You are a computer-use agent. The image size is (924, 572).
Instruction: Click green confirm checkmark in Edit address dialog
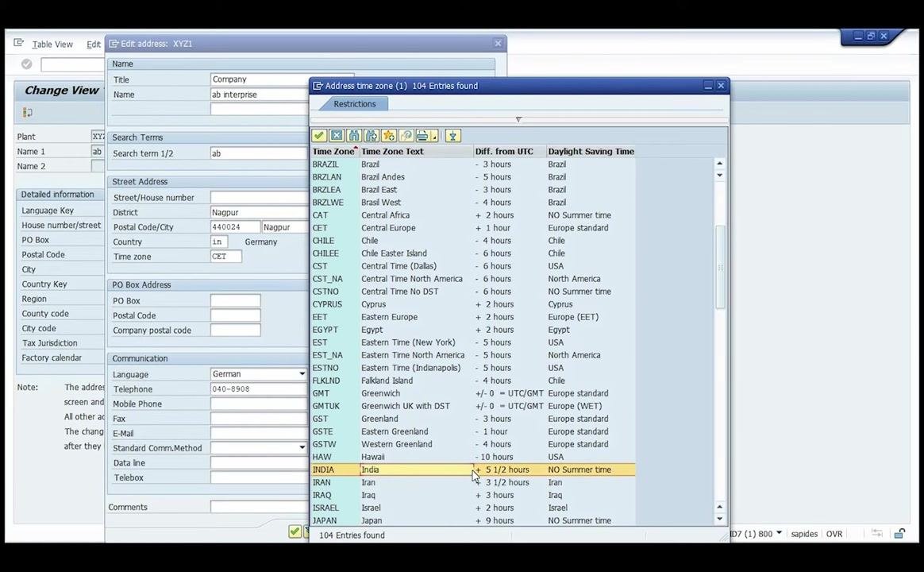point(295,531)
